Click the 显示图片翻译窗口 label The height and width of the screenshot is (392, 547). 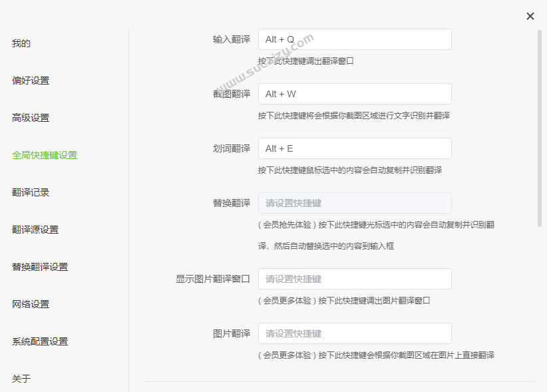click(x=213, y=279)
